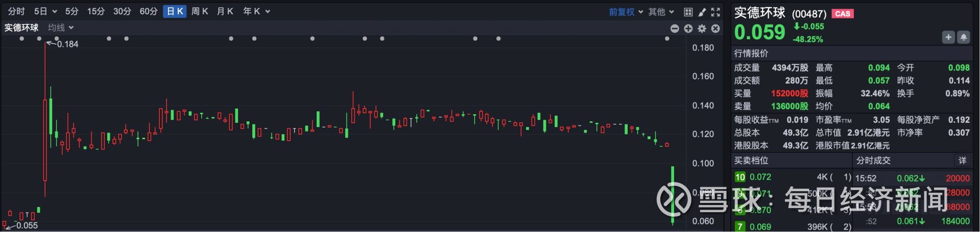Click the current price 0.059
980x232 pixels.
(759, 32)
